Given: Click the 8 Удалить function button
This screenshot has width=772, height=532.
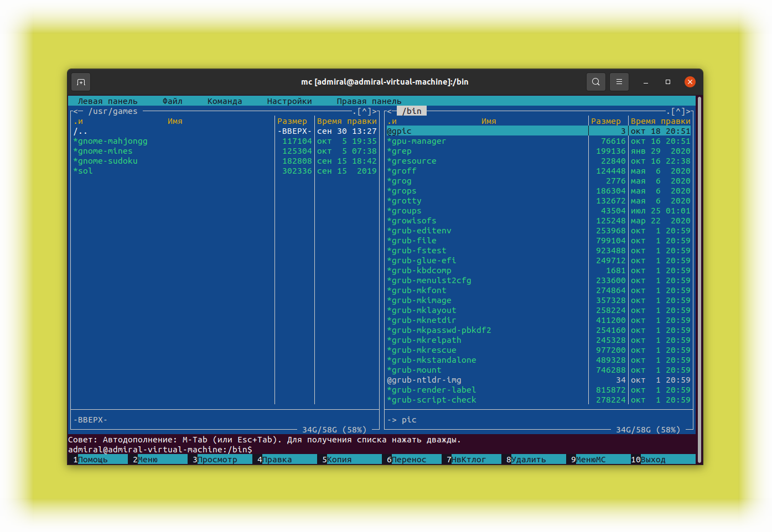Looking at the screenshot, I should coord(536,460).
